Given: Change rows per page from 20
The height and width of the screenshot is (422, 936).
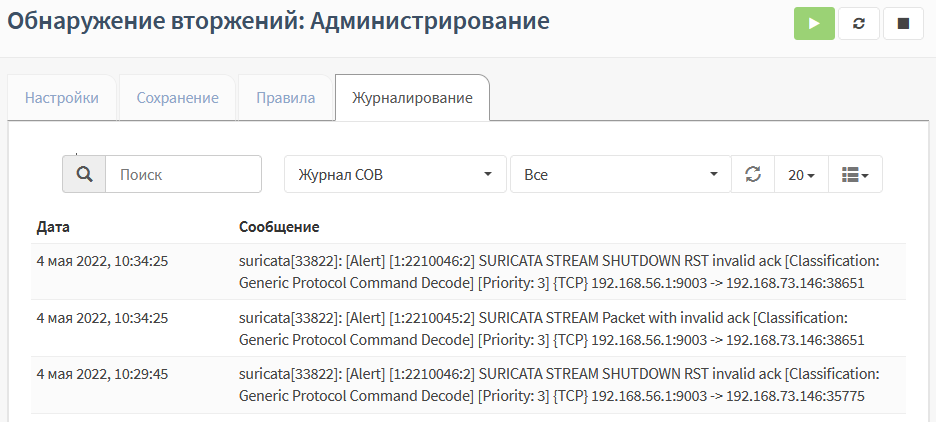Looking at the screenshot, I should 801,174.
